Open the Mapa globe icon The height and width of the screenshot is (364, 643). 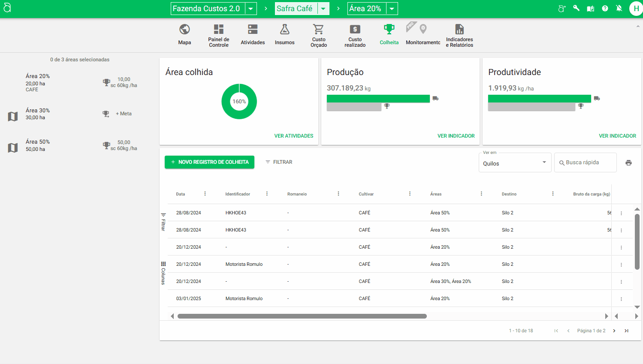(184, 30)
